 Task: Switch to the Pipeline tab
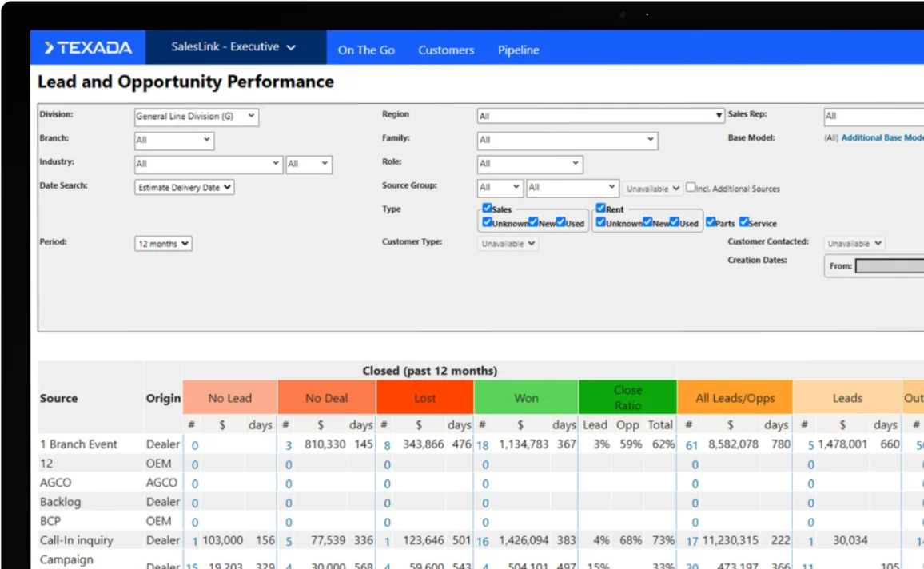(518, 50)
